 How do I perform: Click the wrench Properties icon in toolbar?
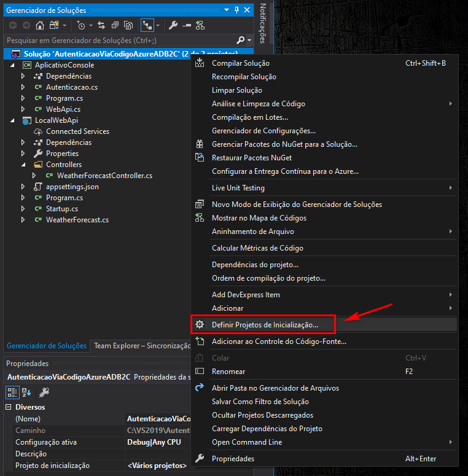[173, 25]
